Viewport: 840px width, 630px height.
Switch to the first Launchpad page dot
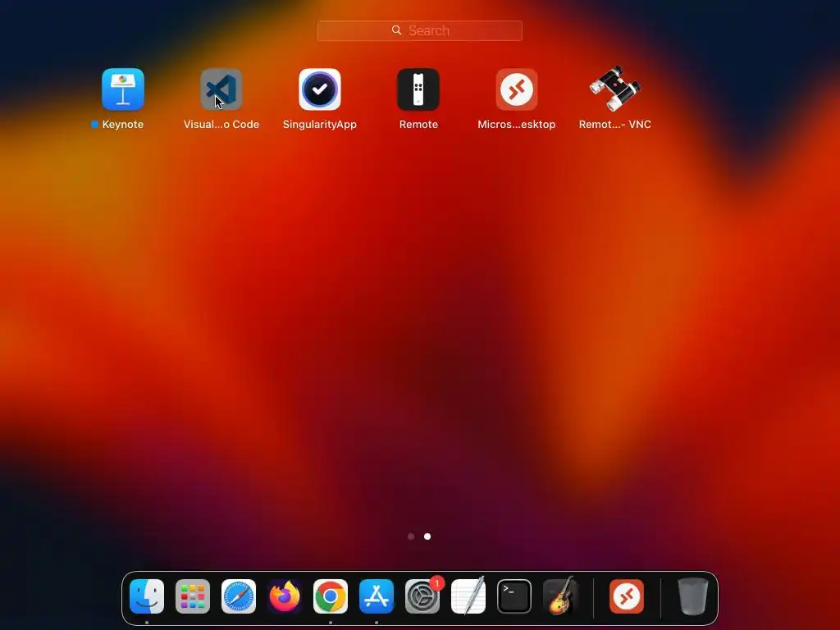pyautogui.click(x=411, y=536)
